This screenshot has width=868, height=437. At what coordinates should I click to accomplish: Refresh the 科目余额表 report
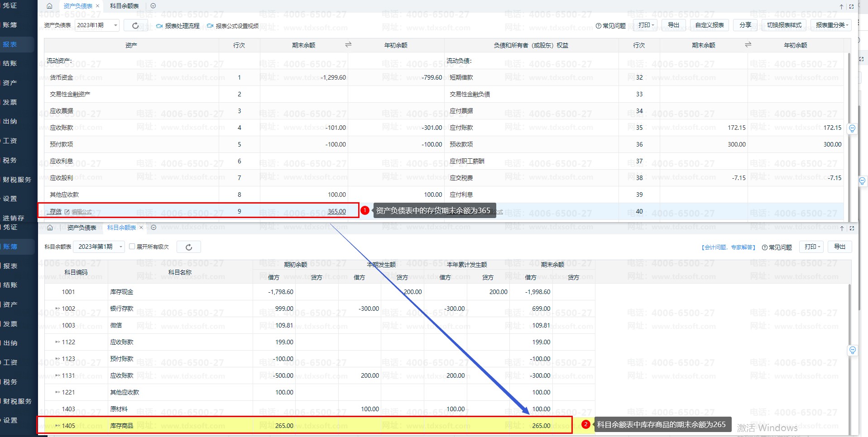[189, 247]
